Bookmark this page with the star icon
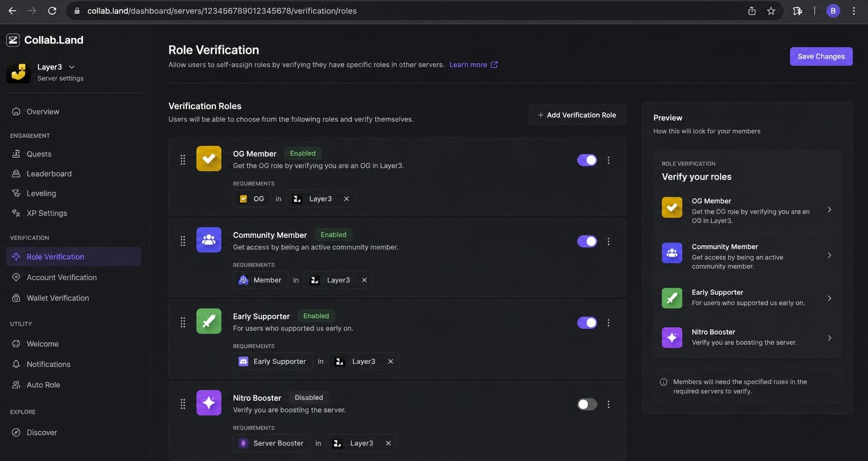This screenshot has width=868, height=461. coord(771,11)
